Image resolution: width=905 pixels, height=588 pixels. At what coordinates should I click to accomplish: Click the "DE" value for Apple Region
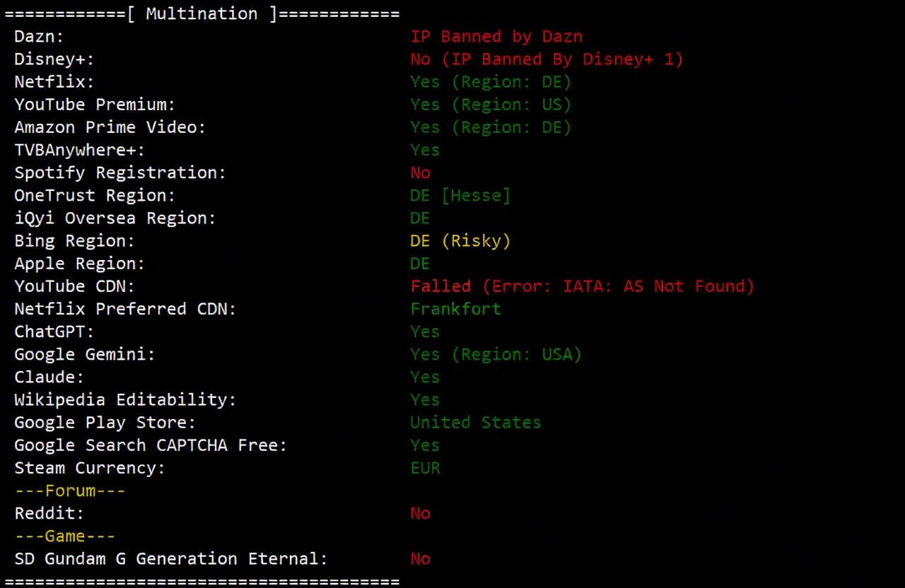tap(421, 264)
